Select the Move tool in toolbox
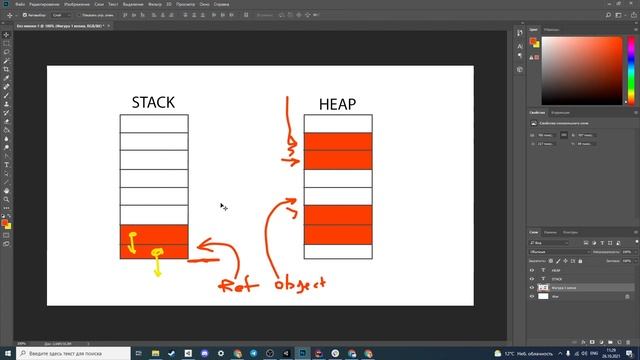This screenshot has width=640, height=360. tap(6, 35)
